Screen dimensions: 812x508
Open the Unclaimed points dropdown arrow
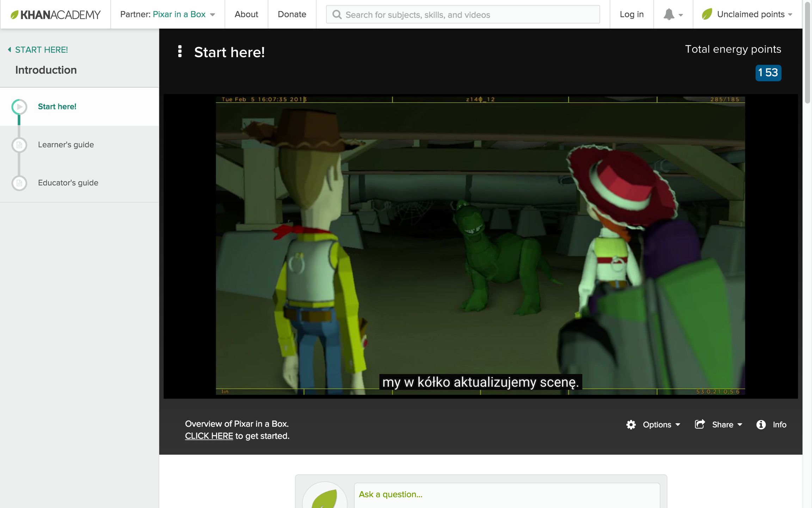coord(790,15)
